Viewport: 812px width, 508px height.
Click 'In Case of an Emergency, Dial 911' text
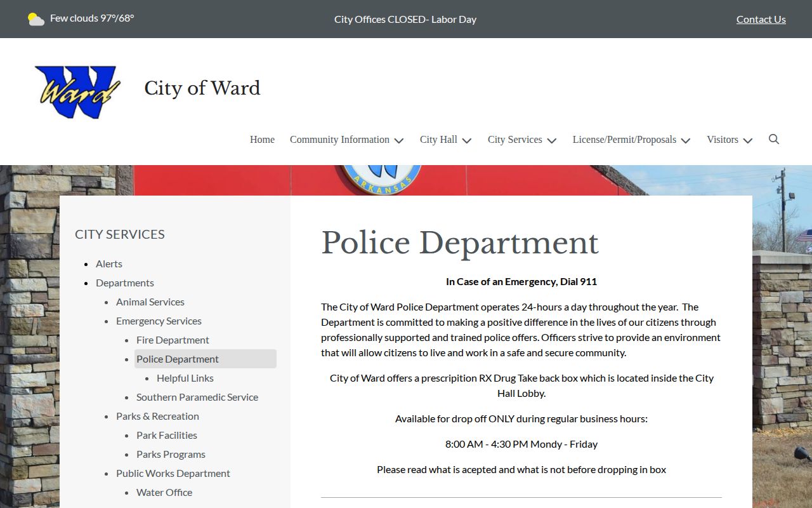pyautogui.click(x=521, y=281)
